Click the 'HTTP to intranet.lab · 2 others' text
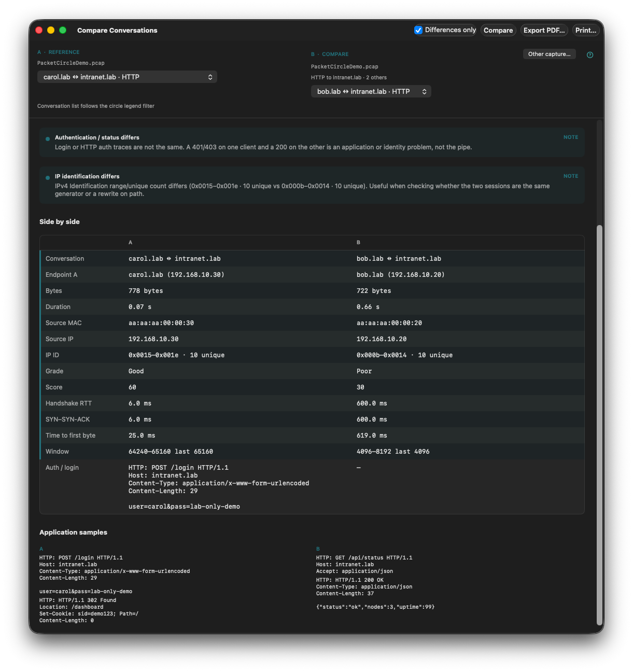Image resolution: width=633 pixels, height=672 pixels. click(349, 77)
